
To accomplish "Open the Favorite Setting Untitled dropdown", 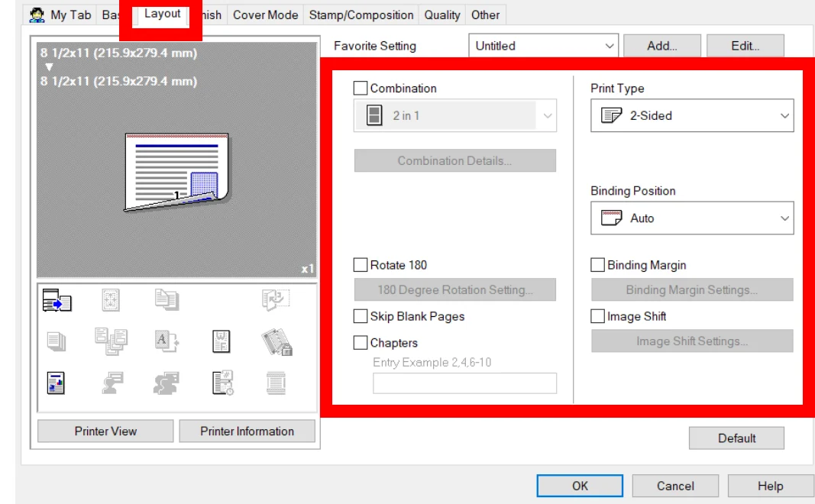I will pyautogui.click(x=543, y=46).
